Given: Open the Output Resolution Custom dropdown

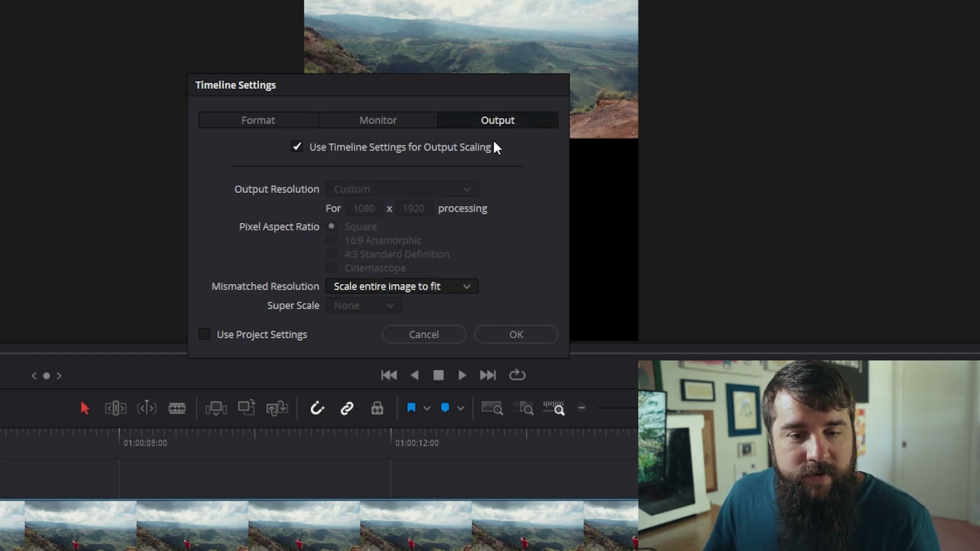Looking at the screenshot, I should point(402,189).
